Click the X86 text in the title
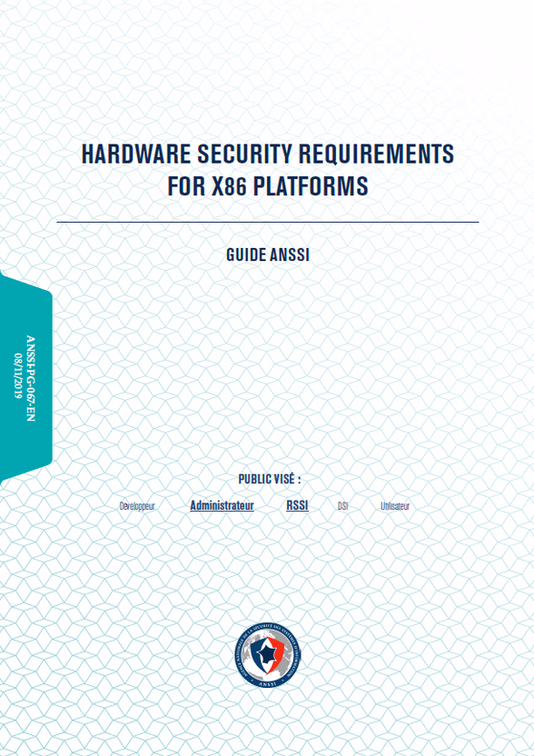 [x=229, y=186]
